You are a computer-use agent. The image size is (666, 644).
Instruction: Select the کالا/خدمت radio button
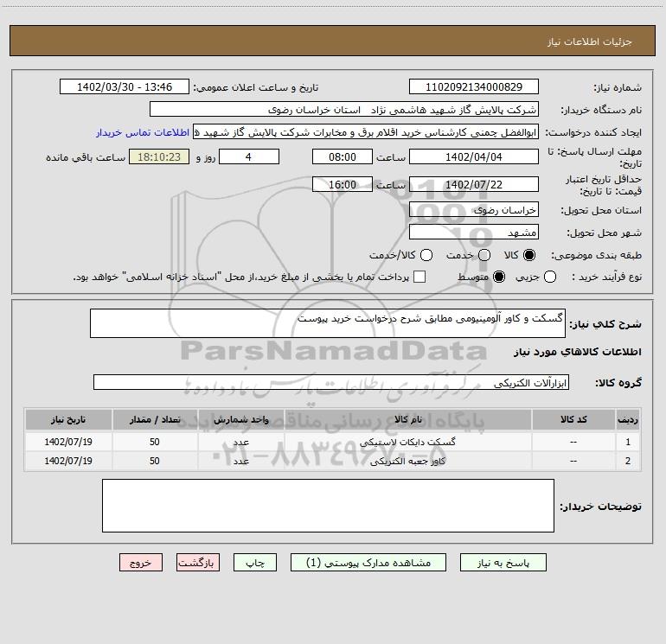pyautogui.click(x=426, y=255)
